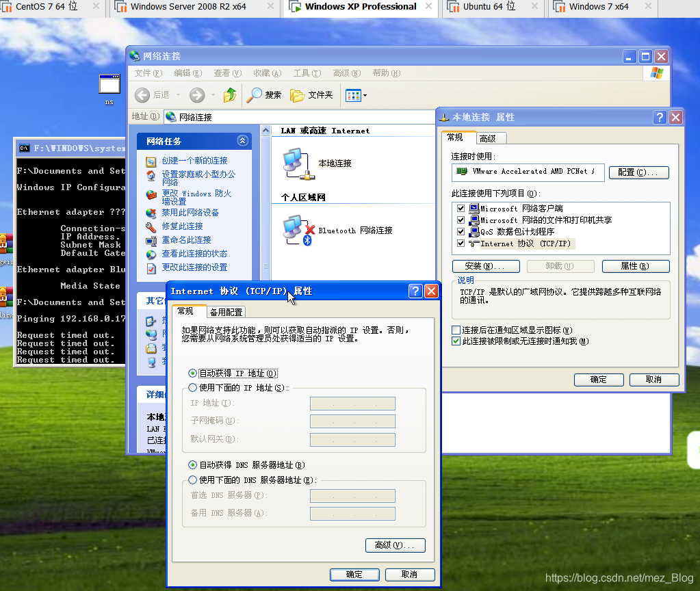Open the 搜索 search tool
This screenshot has height=591, width=700.
coord(264,94)
